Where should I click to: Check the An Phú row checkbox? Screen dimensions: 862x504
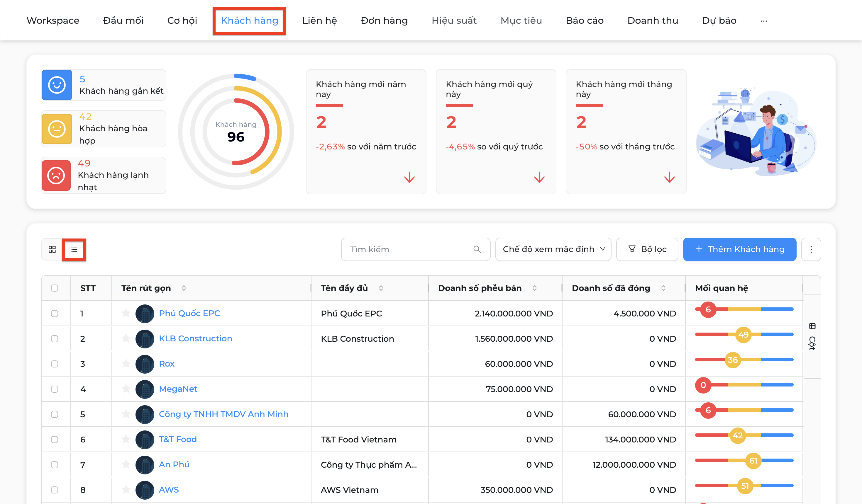tap(54, 465)
